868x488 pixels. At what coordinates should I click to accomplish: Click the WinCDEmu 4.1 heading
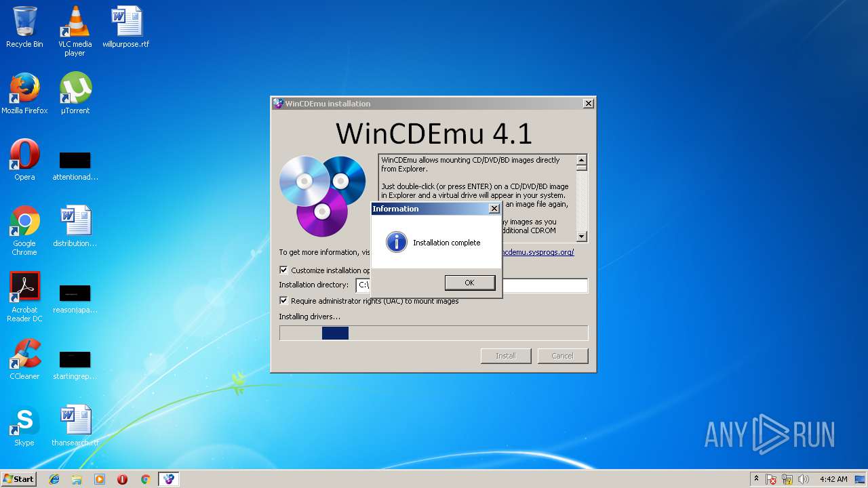(x=434, y=134)
